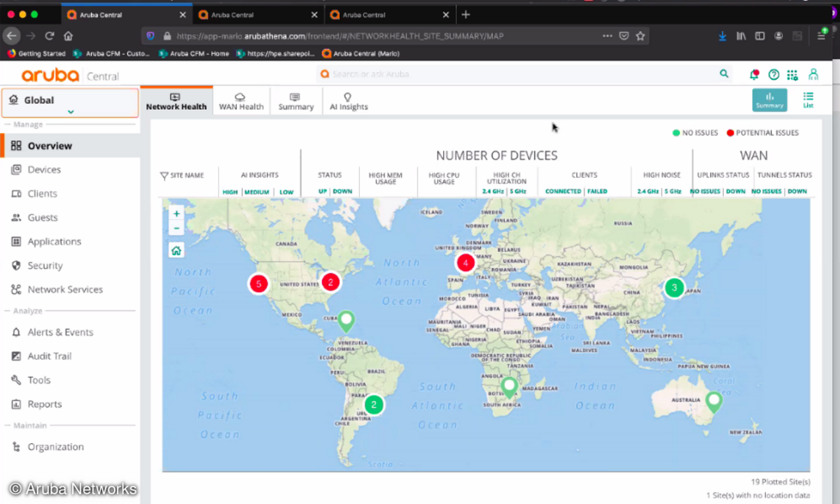Click green site pin in southern Africa

click(510, 386)
